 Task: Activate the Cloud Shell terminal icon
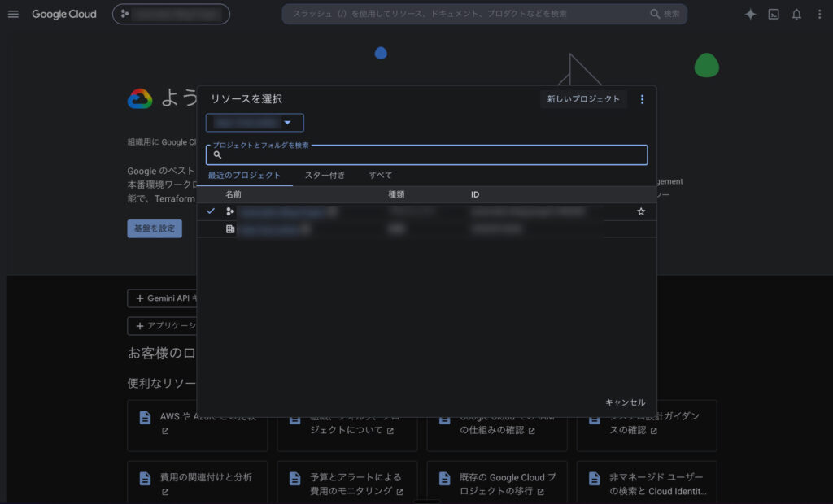774,15
